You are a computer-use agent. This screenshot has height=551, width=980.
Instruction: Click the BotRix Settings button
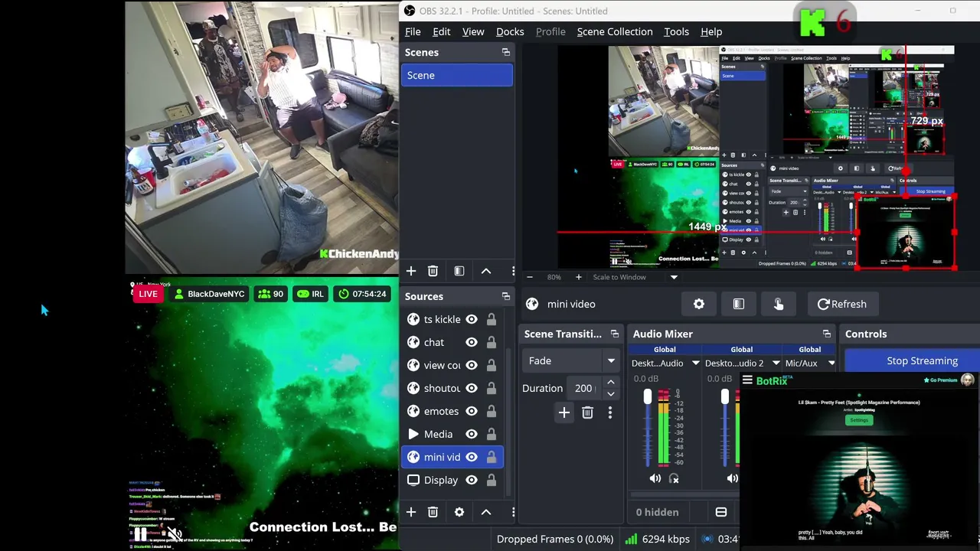[859, 419]
